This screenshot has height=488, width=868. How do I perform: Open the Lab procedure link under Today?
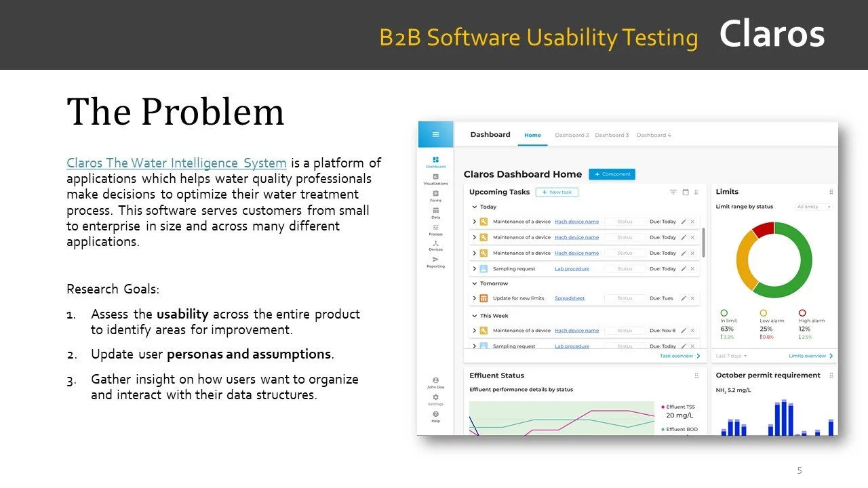[572, 269]
